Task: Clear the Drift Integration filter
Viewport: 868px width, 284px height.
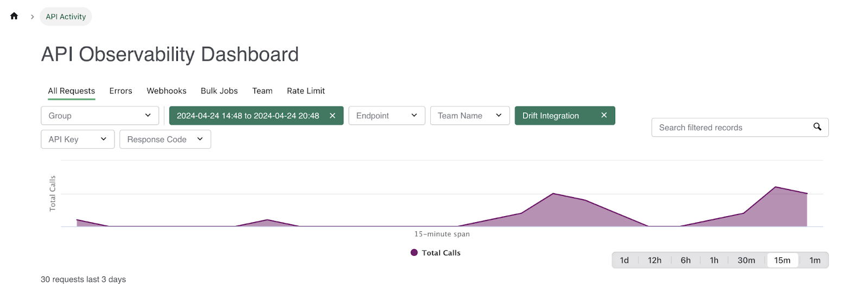Action: click(604, 116)
